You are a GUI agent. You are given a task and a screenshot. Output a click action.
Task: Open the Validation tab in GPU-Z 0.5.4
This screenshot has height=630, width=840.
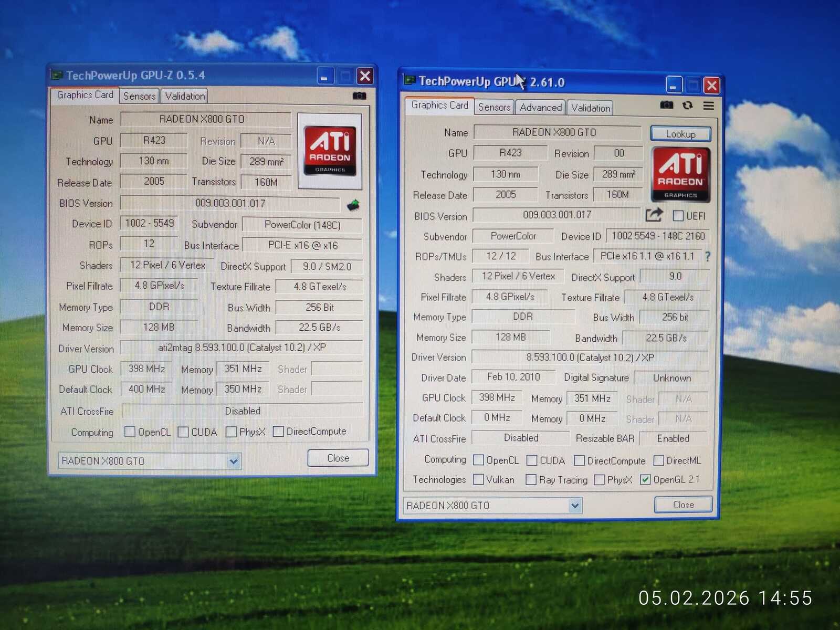[185, 96]
